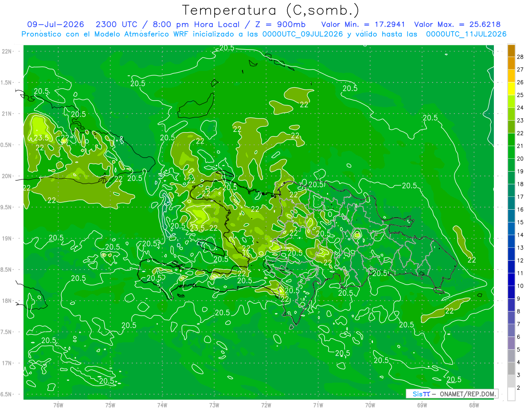
Task: Click the '17N' latitude axis label
Action: [7, 363]
